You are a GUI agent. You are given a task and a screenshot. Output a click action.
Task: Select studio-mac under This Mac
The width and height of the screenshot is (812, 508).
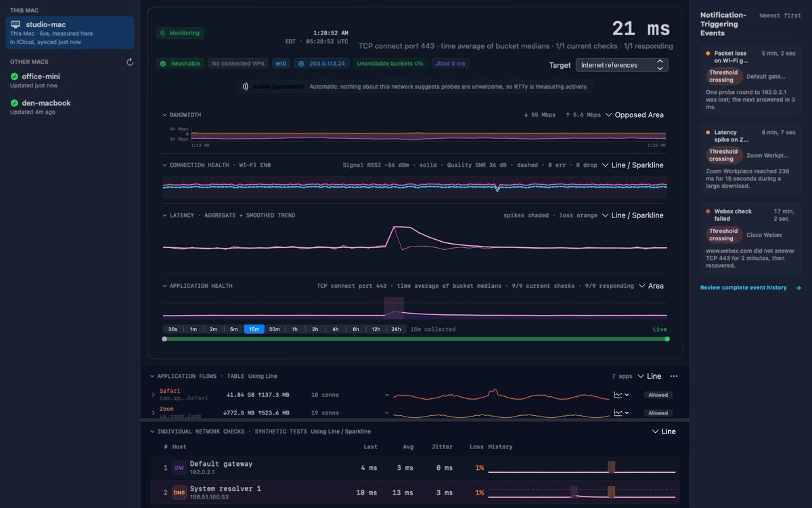[70, 33]
